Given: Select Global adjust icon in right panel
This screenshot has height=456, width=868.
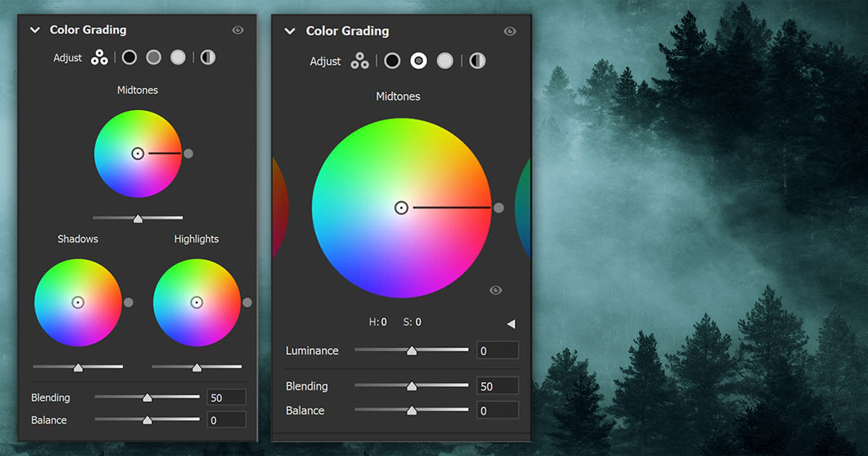Looking at the screenshot, I should [477, 61].
